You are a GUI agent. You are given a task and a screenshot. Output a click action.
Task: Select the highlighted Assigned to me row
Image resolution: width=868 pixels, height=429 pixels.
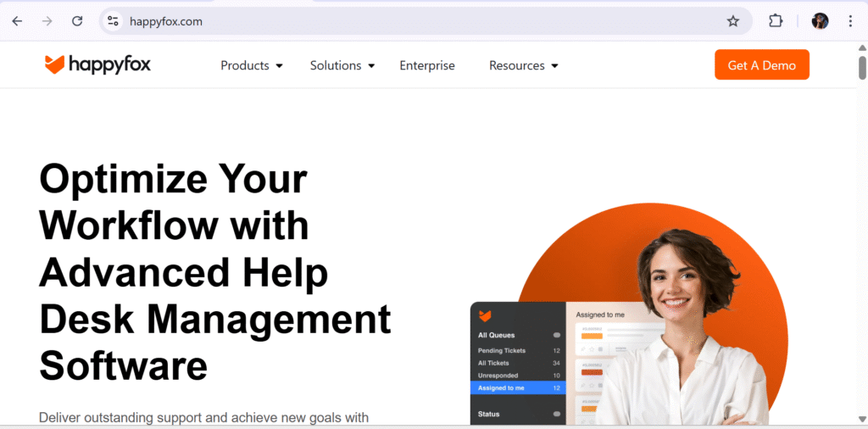coord(518,388)
